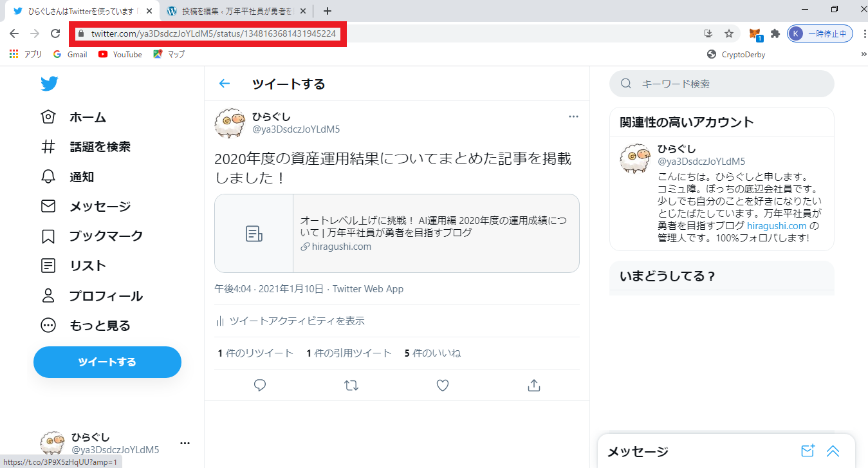
Task: Expand もっと見る menu
Action: (x=86, y=326)
